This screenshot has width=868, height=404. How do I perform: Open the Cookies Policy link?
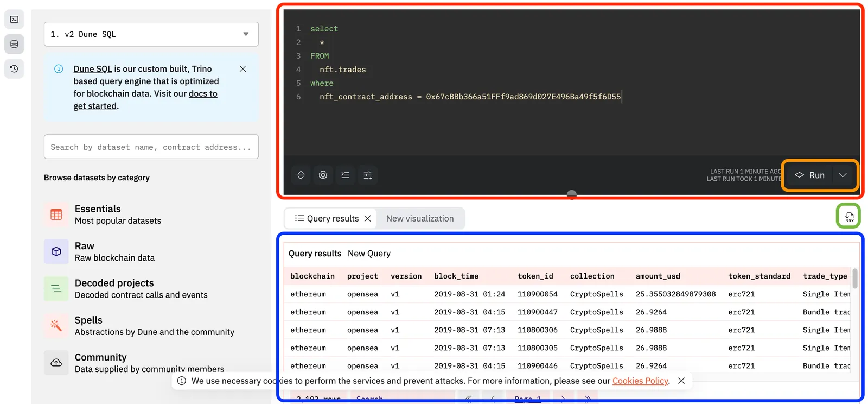(640, 381)
